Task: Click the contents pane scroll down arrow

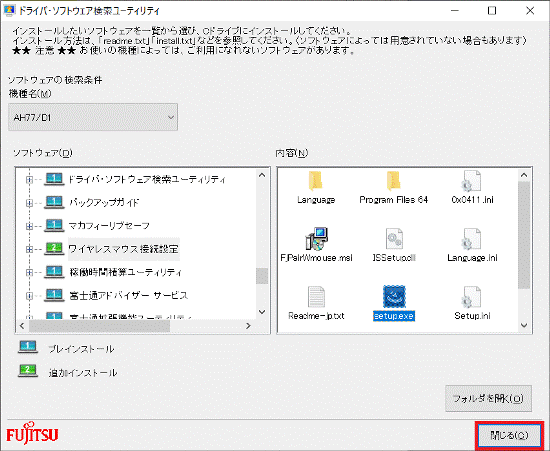Action: (524, 325)
